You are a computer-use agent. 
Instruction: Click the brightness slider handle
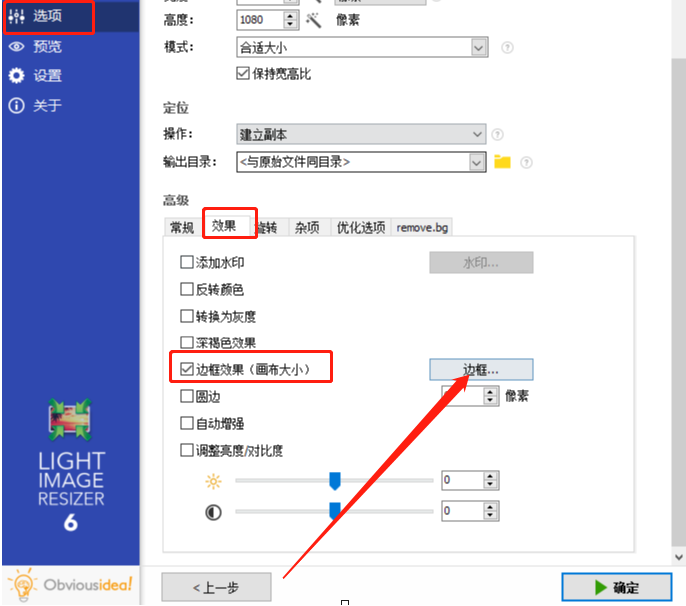pos(335,481)
